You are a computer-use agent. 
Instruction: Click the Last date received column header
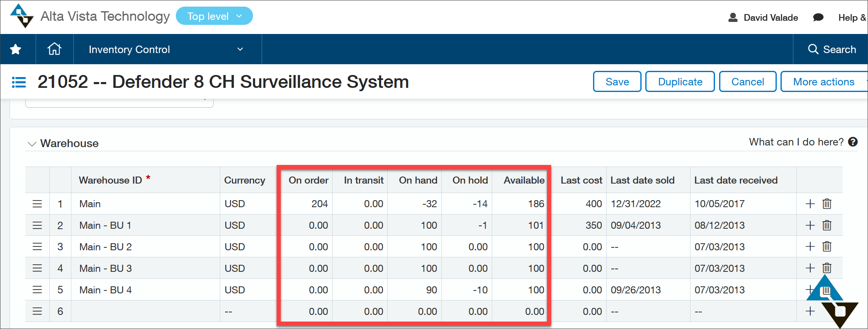pyautogui.click(x=736, y=180)
